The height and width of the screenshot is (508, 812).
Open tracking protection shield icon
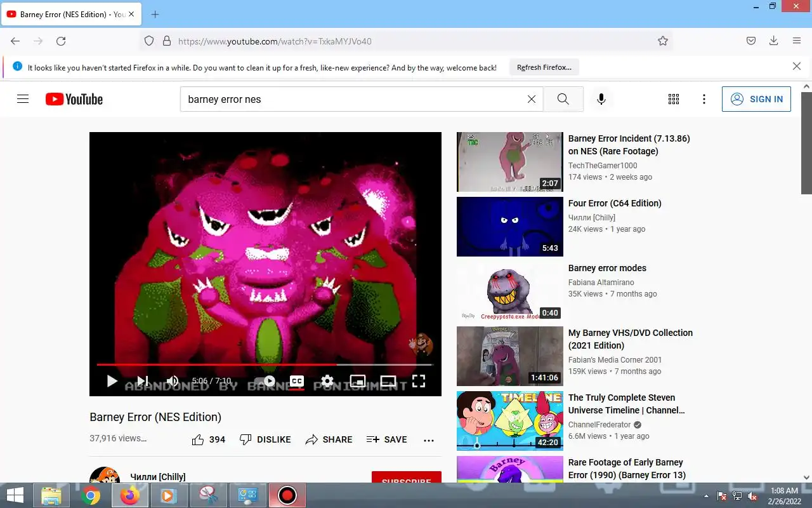click(149, 41)
